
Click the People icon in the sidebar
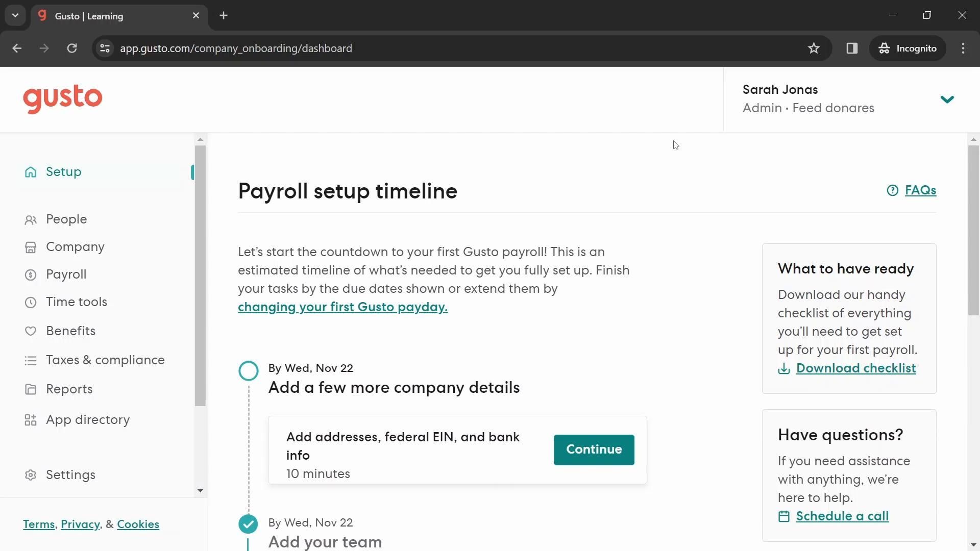31,220
